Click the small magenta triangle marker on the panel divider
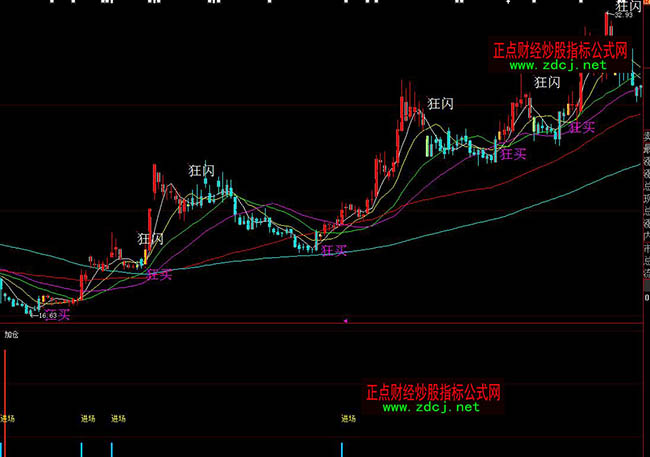The image size is (650, 457). [345, 321]
